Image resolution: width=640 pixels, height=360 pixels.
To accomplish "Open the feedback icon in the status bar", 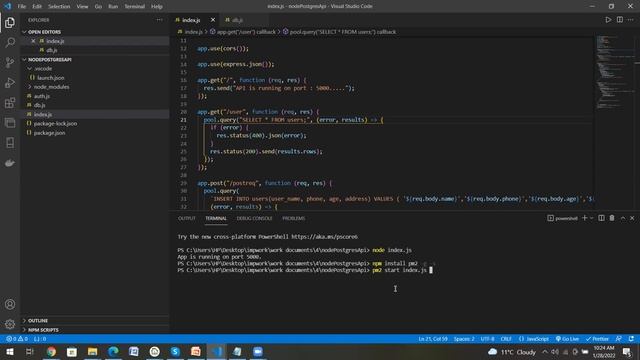I will pos(619,339).
